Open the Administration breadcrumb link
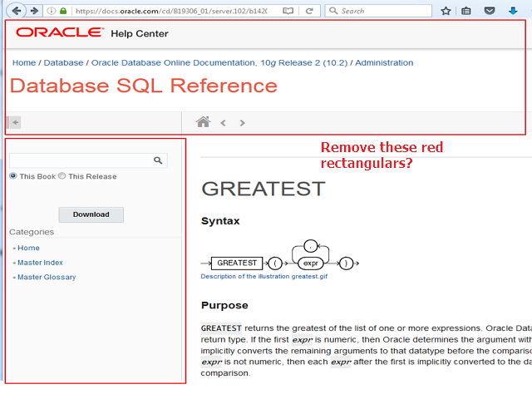The width and height of the screenshot is (532, 399). click(x=384, y=62)
